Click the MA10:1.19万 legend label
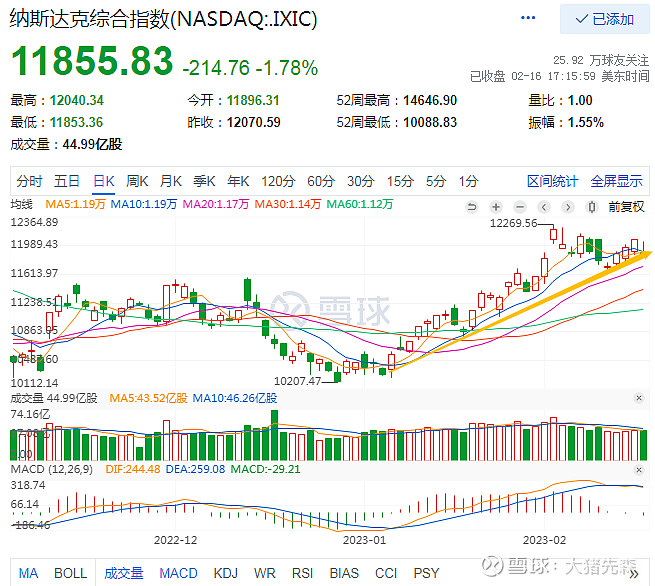This screenshot has height=586, width=655. coord(144,204)
